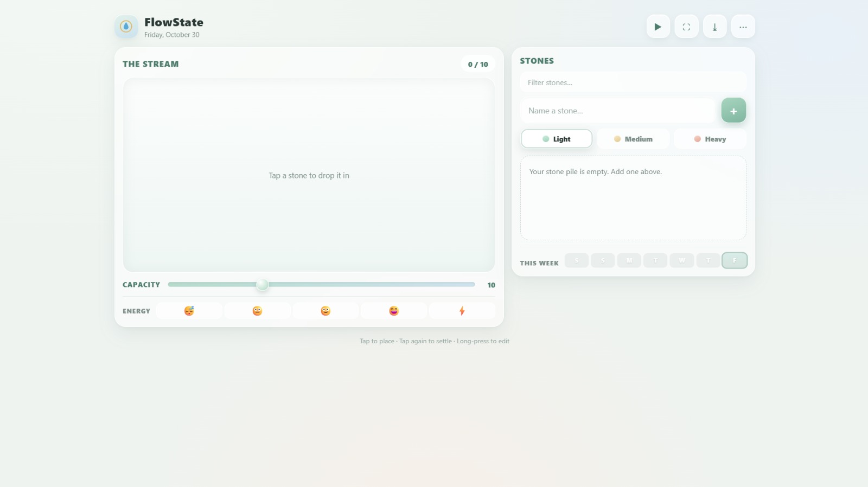Image resolution: width=868 pixels, height=487 pixels.
Task: Click the 0 / 10 stream counter
Action: [478, 64]
